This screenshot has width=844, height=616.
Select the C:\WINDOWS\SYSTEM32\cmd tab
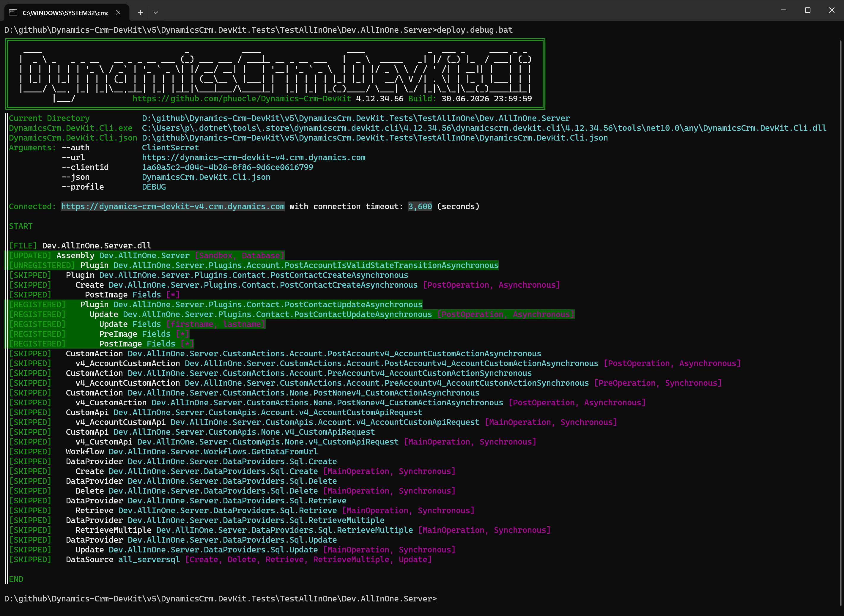point(67,12)
